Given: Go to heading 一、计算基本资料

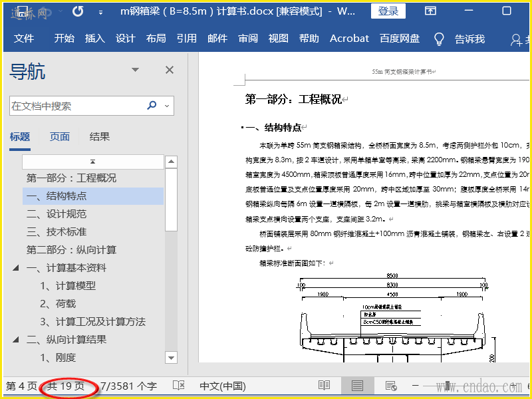Looking at the screenshot, I should 66,268.
